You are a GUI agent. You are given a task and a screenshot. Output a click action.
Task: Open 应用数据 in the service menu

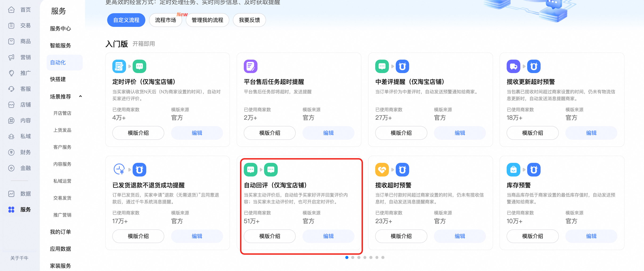(x=60, y=249)
